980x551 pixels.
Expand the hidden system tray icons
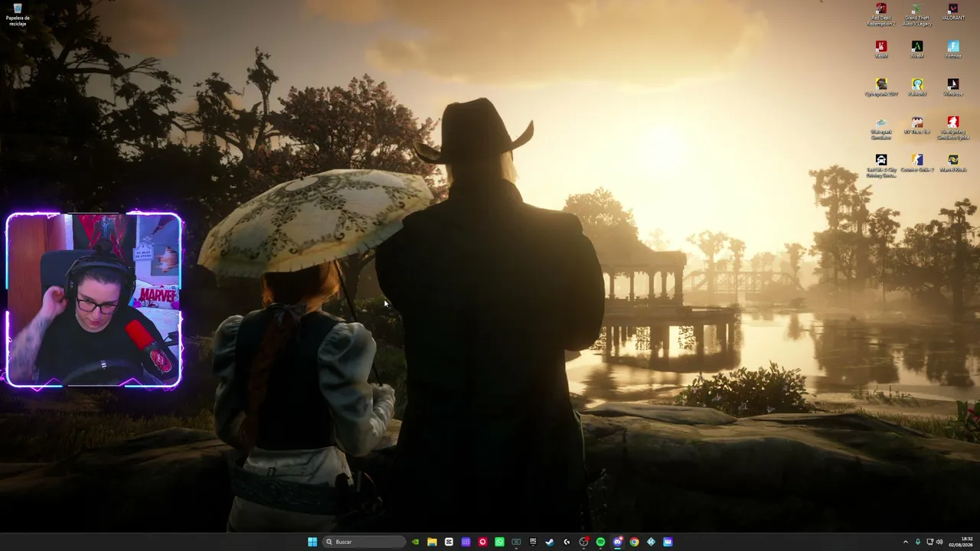[x=906, y=542]
